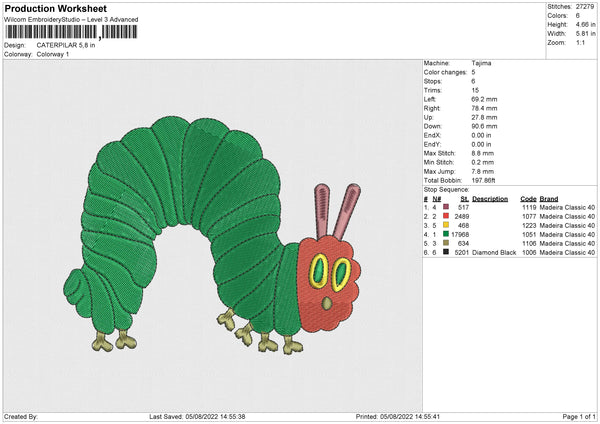Click the barcode under the worksheet title
Viewport: 600px width, 424px height.
point(71,32)
